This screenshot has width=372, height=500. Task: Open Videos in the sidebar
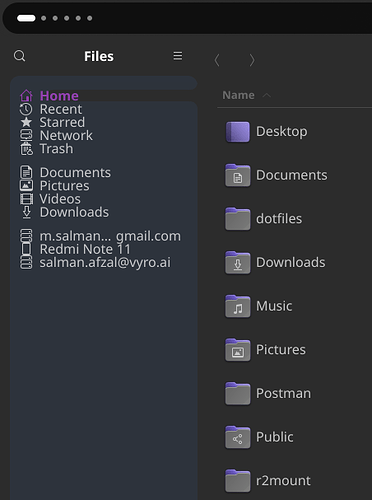[x=60, y=199]
